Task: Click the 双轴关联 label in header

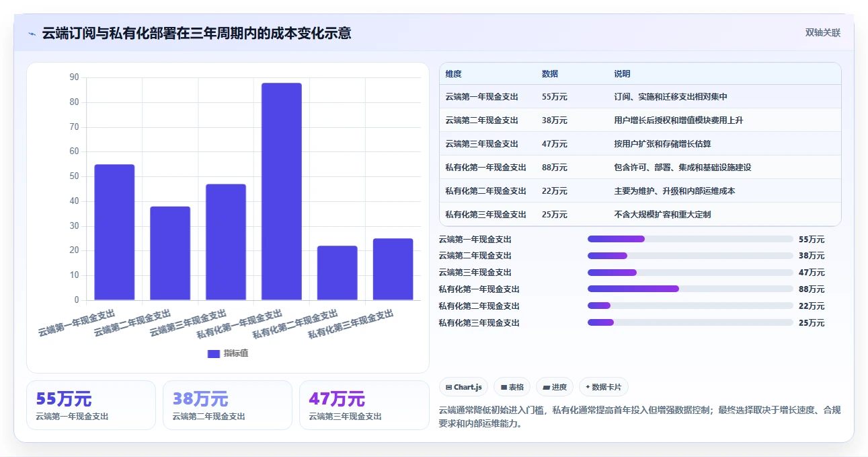Action: (823, 32)
